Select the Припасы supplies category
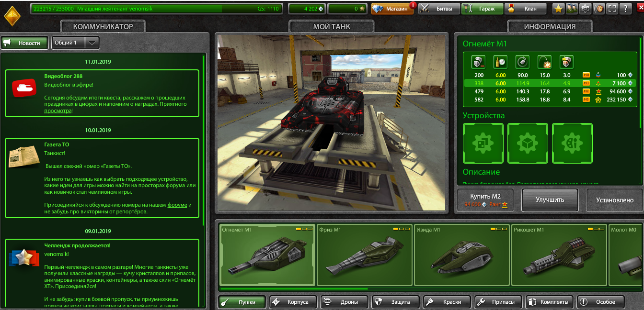644x310 pixels. coord(499,302)
